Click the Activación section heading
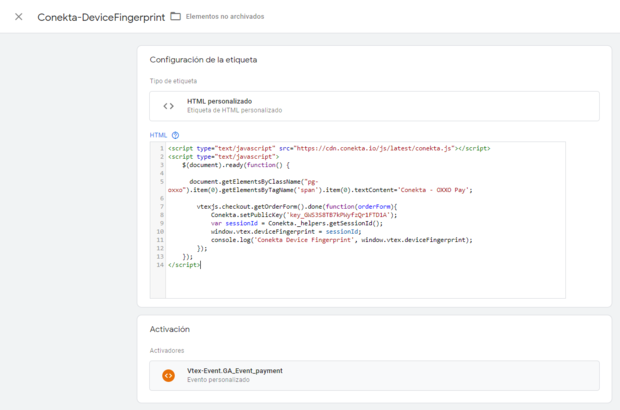The width and height of the screenshot is (620, 410). 170,329
